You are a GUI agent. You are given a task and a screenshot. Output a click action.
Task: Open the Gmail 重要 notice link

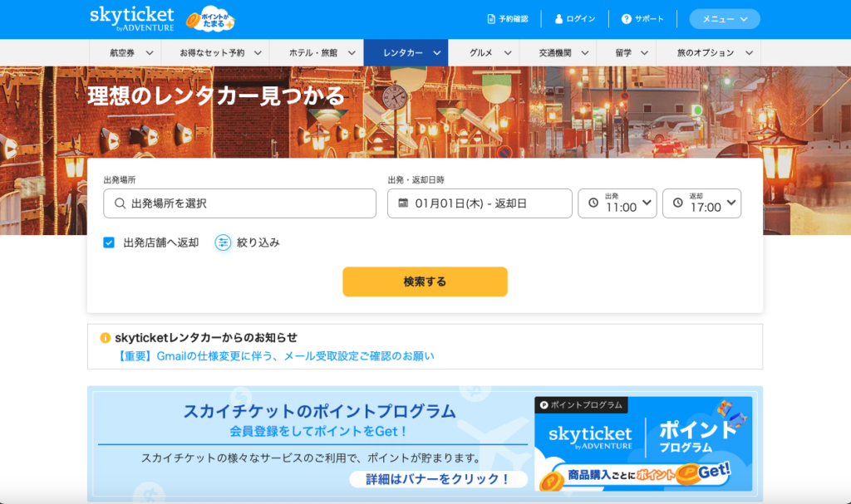coord(276,356)
